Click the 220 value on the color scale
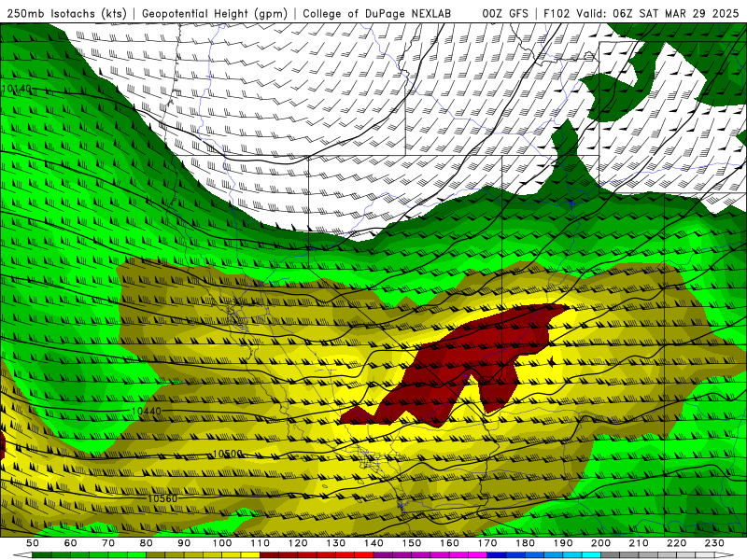 [676, 543]
